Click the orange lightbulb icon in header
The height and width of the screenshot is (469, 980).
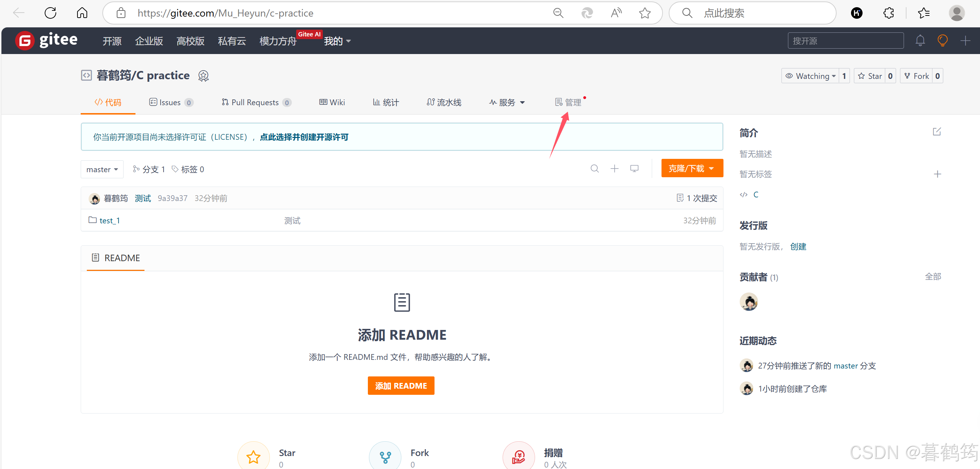[942, 41]
